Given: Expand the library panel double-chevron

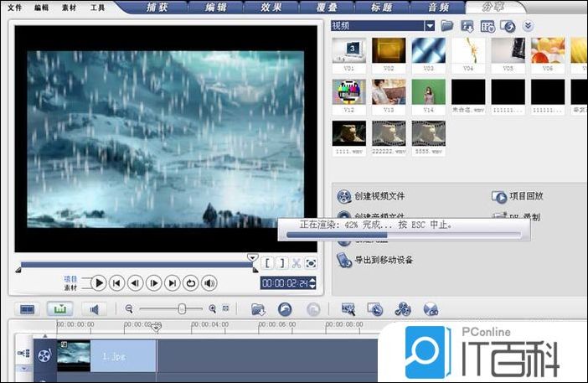Looking at the screenshot, I should pos(528,26).
